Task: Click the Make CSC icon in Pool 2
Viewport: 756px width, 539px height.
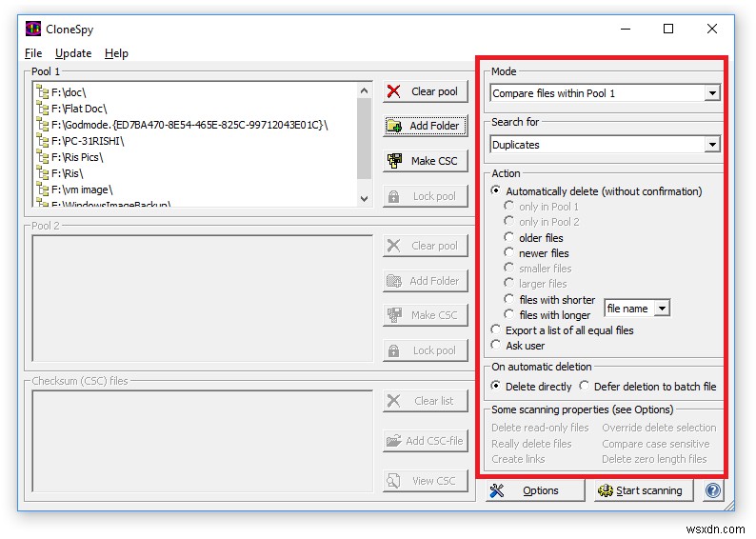Action: tap(394, 315)
